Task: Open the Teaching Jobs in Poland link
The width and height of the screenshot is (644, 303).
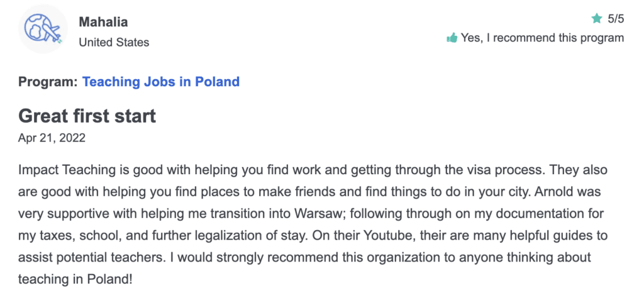Action: click(161, 82)
